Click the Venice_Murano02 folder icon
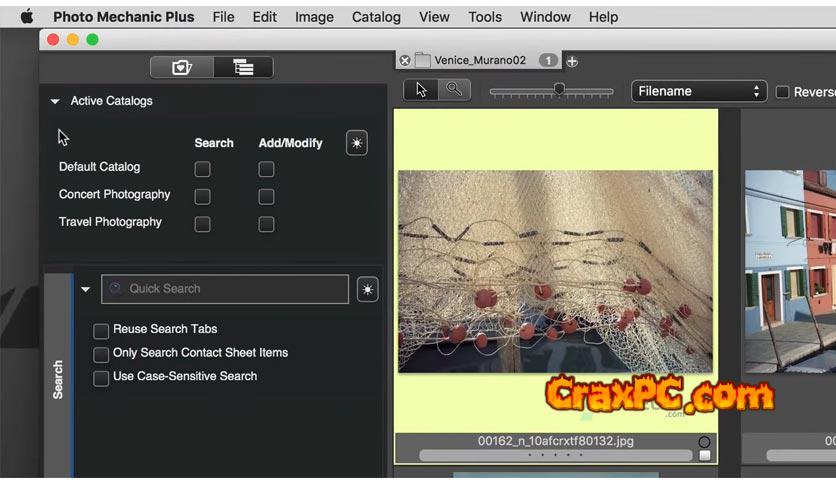Image resolution: width=836 pixels, height=484 pixels. 423,60
